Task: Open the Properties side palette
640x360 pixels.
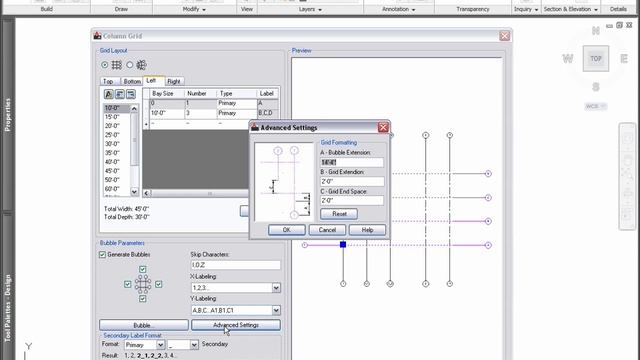Action: 8,114
